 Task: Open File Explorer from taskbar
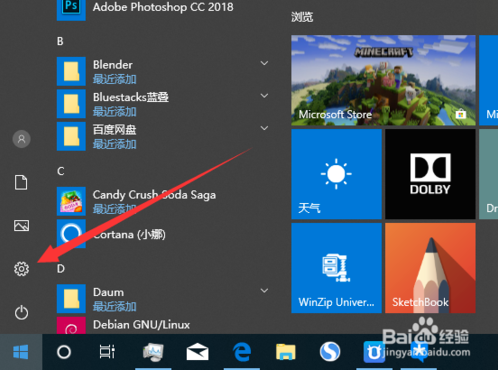point(286,352)
